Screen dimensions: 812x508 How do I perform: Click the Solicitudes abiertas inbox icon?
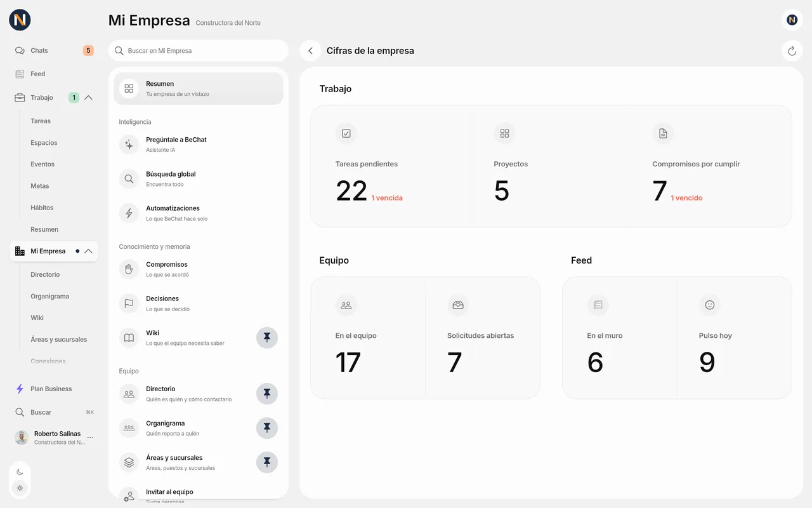457,305
